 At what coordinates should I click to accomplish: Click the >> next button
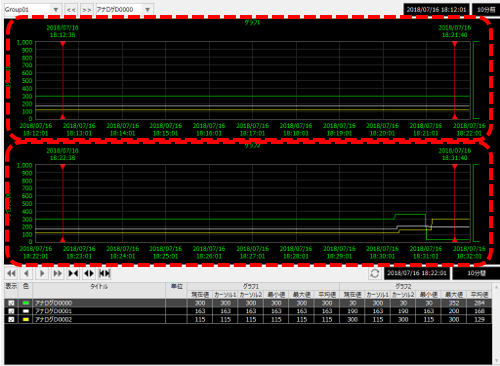click(x=87, y=10)
